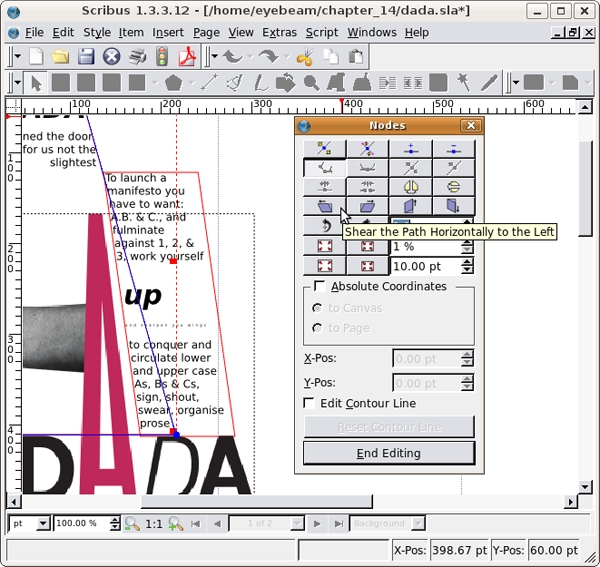Viewport: 600px width, 567px height.
Task: Open a document with folder icon
Action: pyautogui.click(x=60, y=57)
